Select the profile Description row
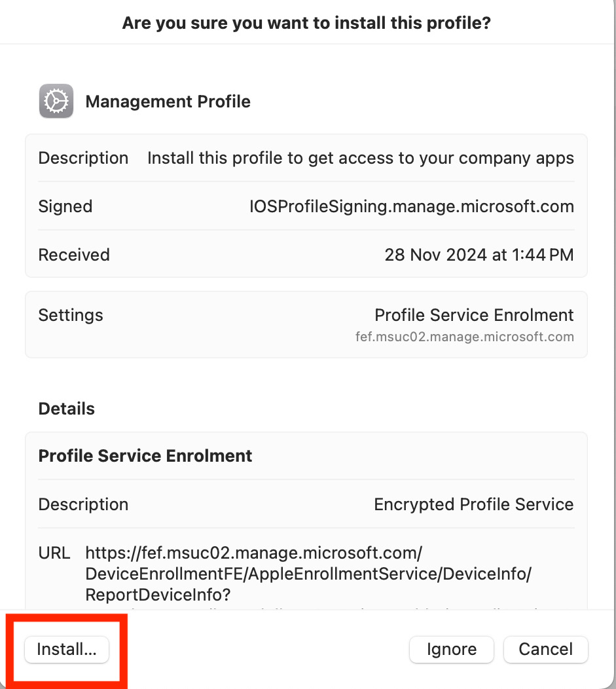The height and width of the screenshot is (689, 616). coord(306,158)
